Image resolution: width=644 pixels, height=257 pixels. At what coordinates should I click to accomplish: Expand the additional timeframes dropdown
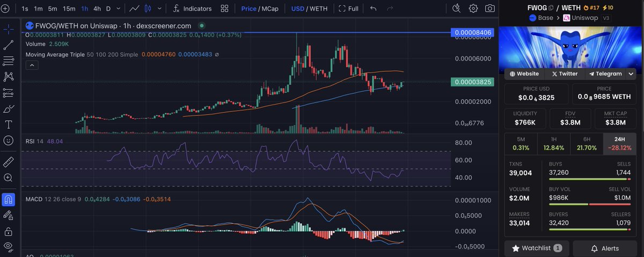tap(118, 9)
